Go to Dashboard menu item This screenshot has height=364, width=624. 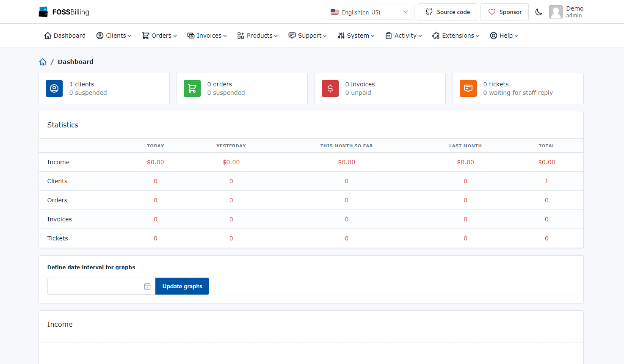click(x=65, y=36)
